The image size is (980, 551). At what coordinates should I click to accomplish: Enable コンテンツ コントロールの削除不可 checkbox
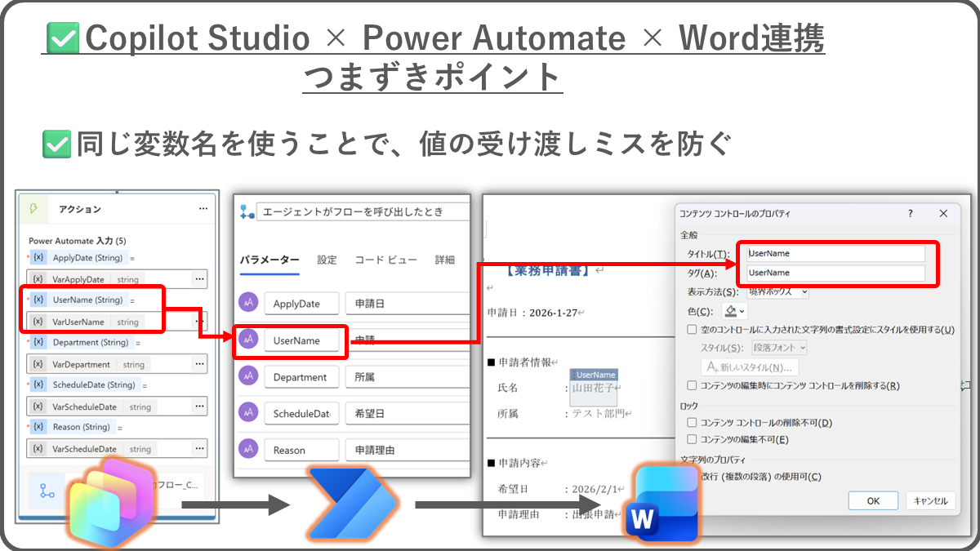[693, 423]
